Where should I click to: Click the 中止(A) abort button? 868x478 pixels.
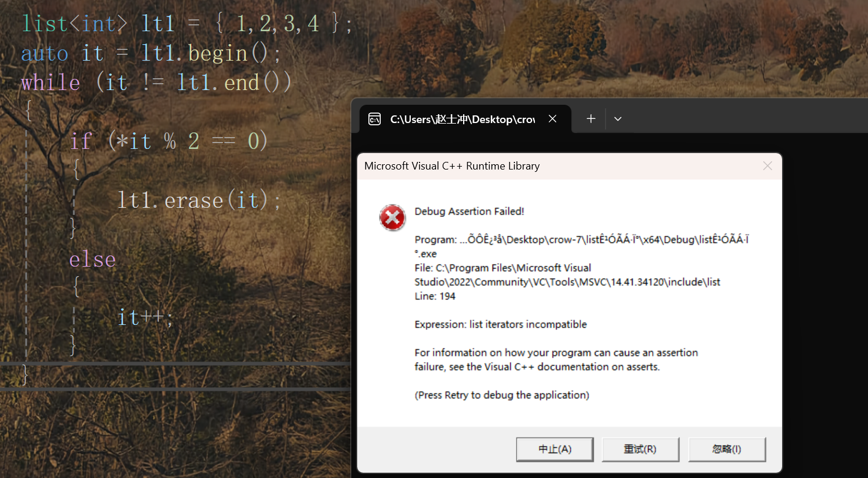(x=555, y=449)
